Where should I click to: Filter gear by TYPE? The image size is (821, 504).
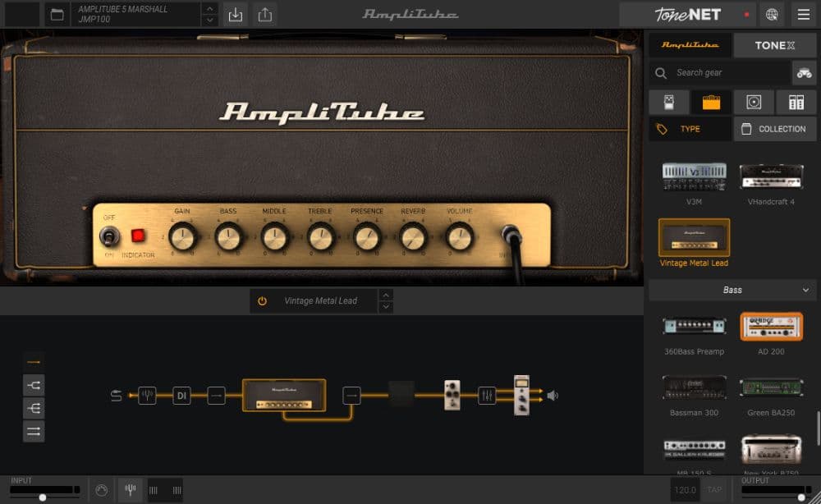(690, 129)
